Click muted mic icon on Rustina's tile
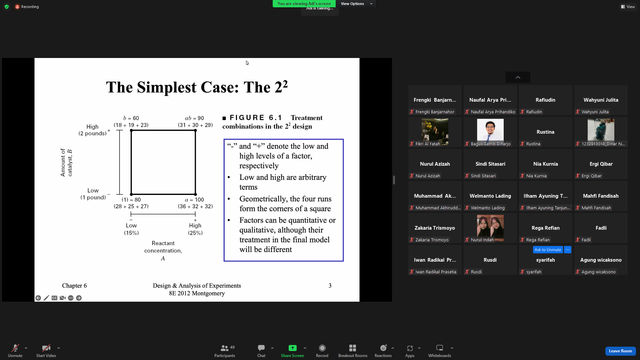 522,144
